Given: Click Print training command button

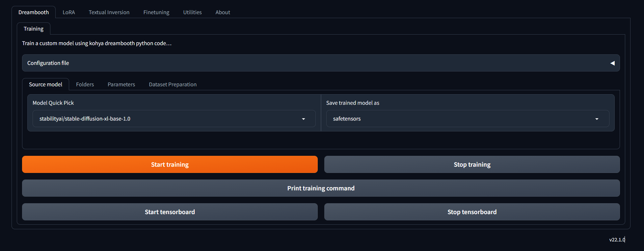Looking at the screenshot, I should click(x=321, y=188).
